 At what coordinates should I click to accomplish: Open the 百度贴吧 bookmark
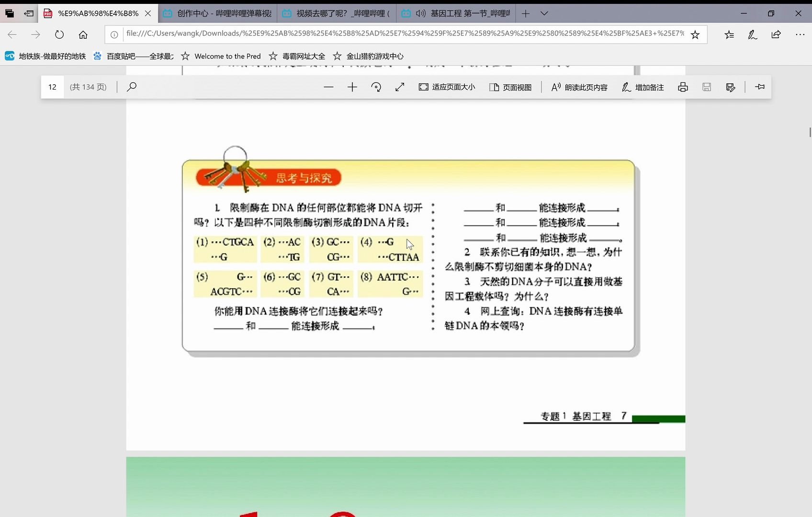point(133,56)
